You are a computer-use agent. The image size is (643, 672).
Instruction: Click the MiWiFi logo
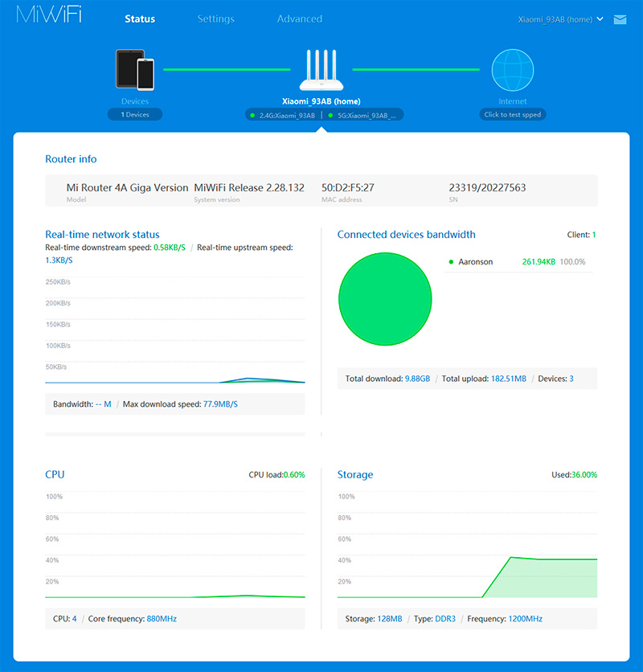[48, 18]
